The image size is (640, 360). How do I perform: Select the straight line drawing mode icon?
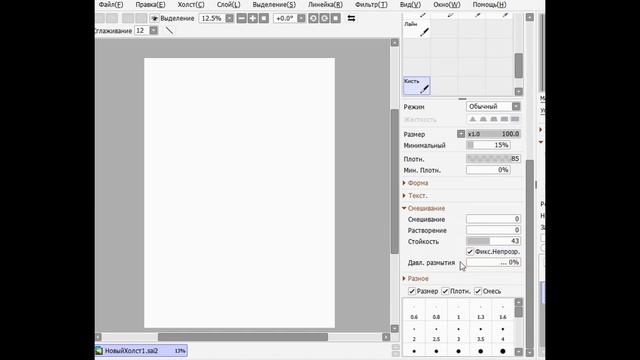pos(169,31)
